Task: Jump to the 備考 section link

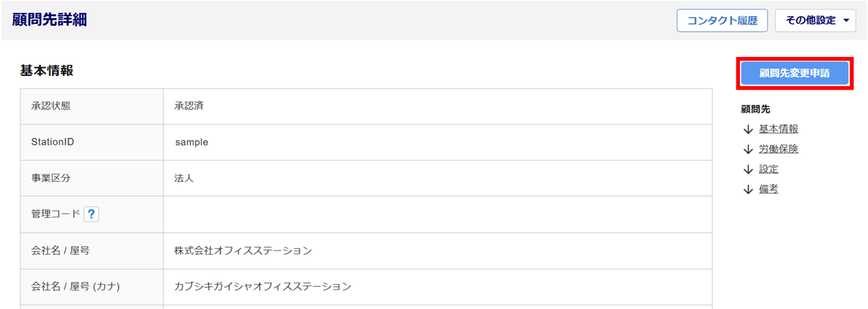Action: tap(768, 189)
